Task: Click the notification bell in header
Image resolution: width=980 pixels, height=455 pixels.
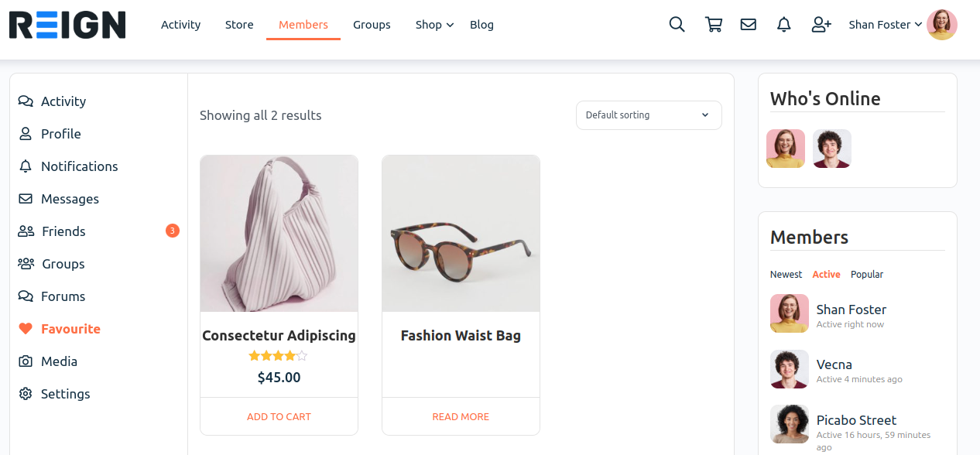Action: pyautogui.click(x=783, y=25)
